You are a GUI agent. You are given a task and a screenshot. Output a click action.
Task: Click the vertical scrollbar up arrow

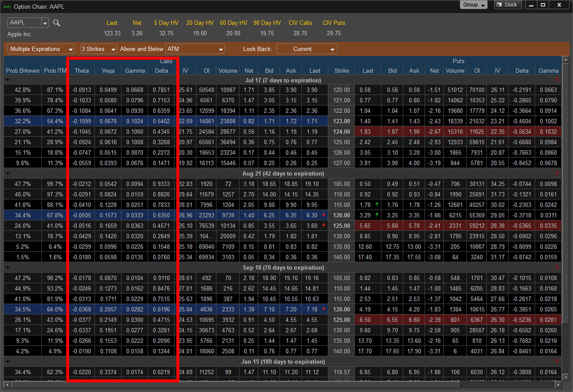(x=566, y=60)
